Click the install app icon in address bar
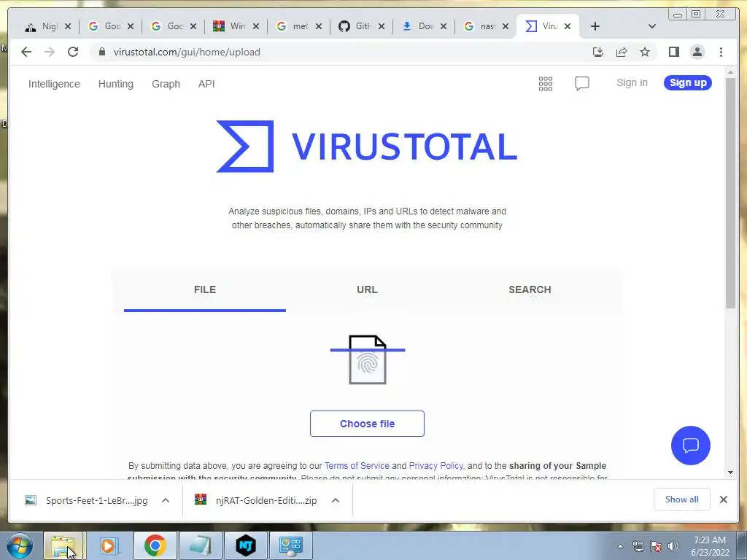Screen dimensions: 747x560 pos(598,52)
